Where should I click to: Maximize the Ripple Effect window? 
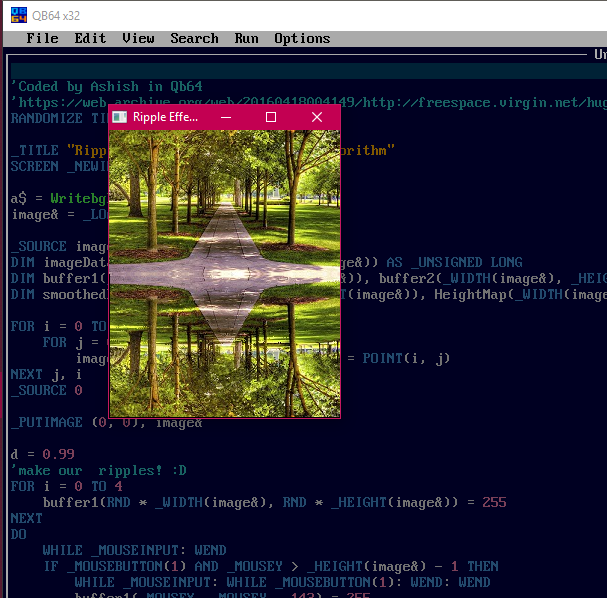pyautogui.click(x=271, y=117)
